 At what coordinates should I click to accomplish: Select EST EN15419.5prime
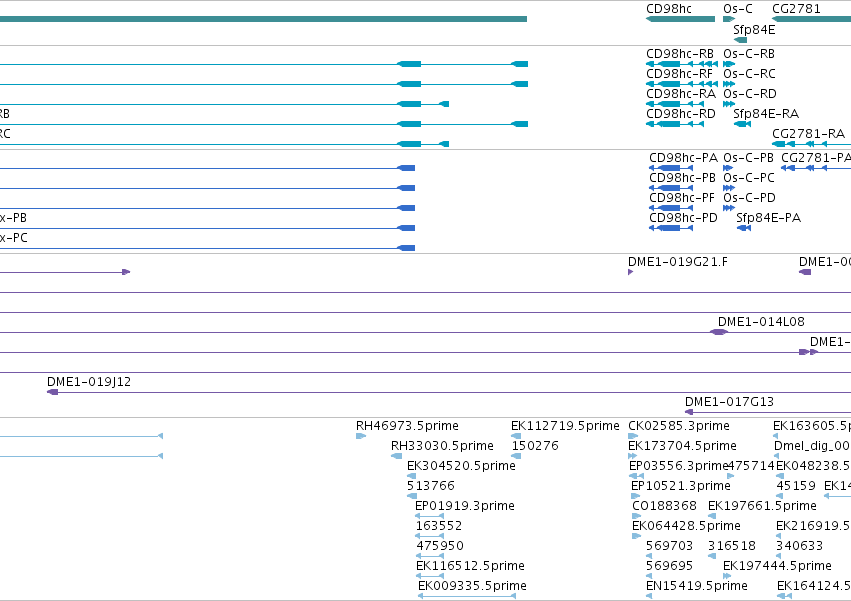pyautogui.click(x=697, y=586)
